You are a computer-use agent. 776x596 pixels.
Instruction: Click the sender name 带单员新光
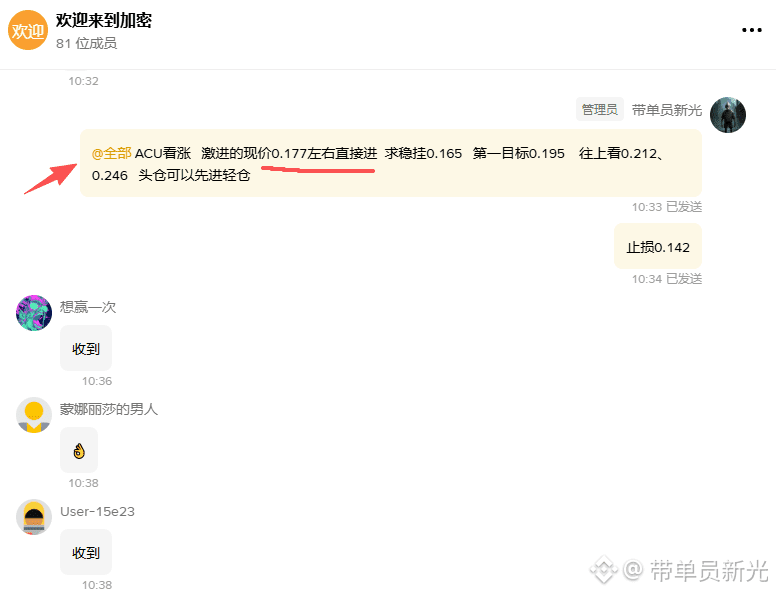667,110
